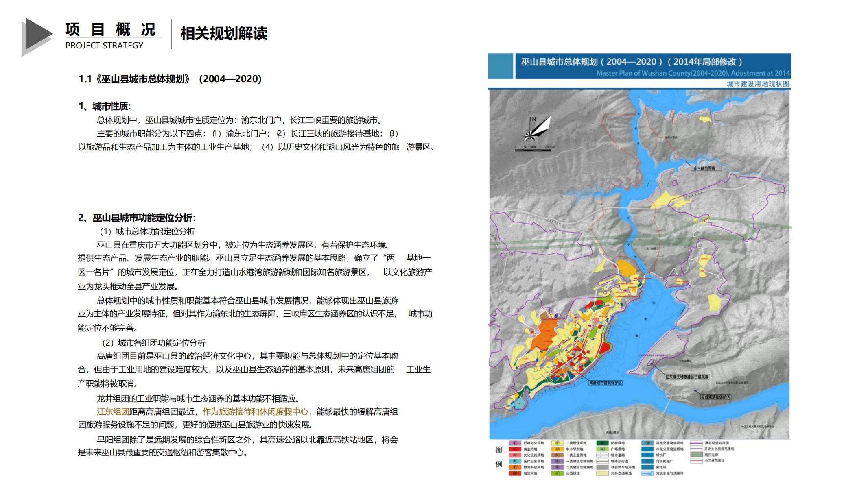Click the highlighted 江东组团 text

click(113, 412)
